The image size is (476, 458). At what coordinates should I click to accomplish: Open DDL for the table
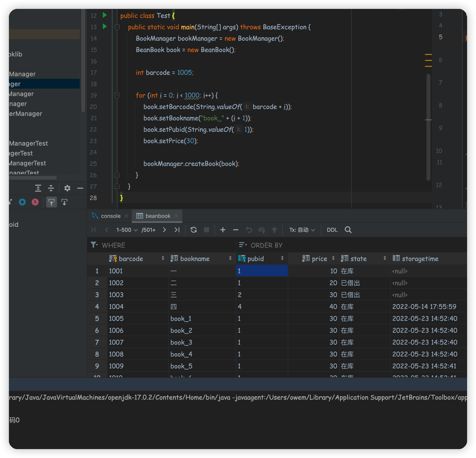pyautogui.click(x=332, y=230)
